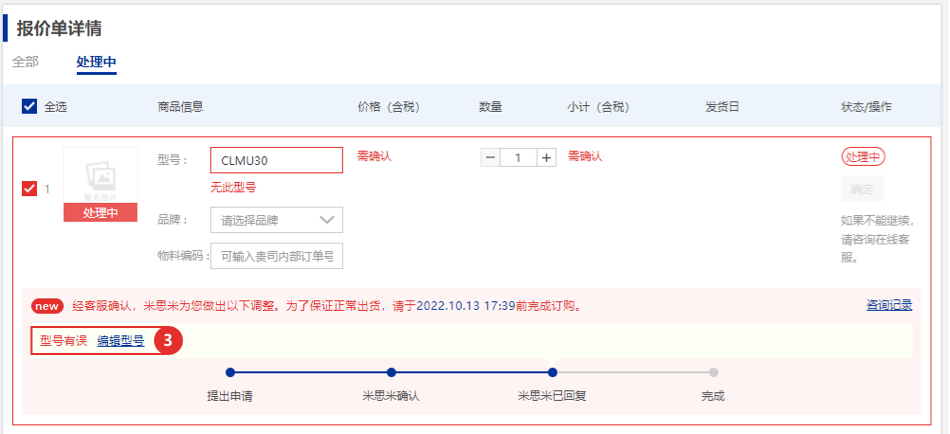Toggle the checkbox for item row 1
The width and height of the screenshot is (950, 434).
29,188
